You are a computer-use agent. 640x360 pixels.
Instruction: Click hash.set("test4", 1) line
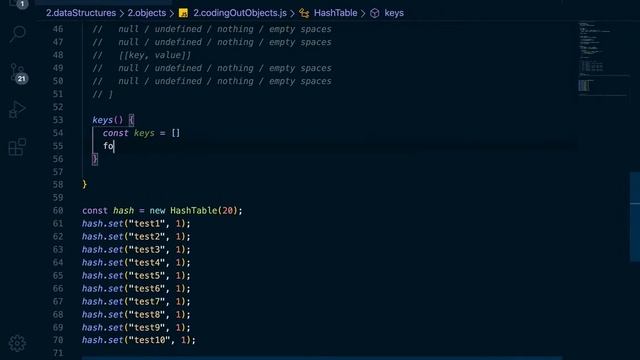click(136, 262)
